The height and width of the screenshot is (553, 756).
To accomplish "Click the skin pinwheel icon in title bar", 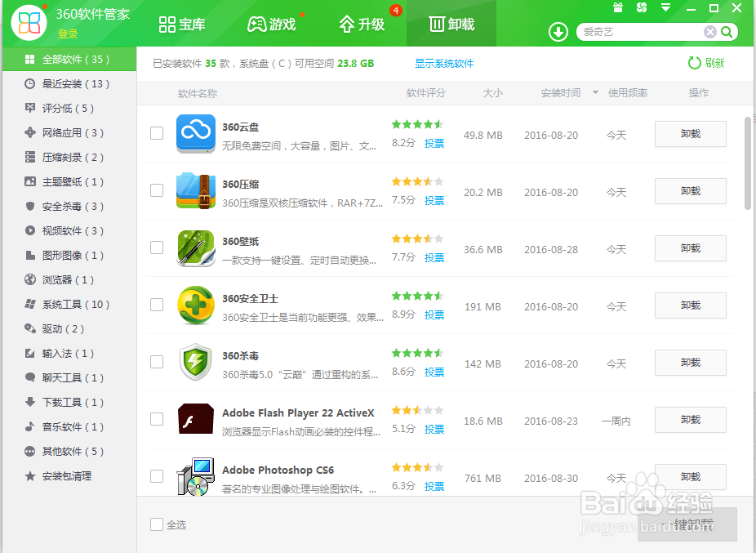I will pos(641,7).
